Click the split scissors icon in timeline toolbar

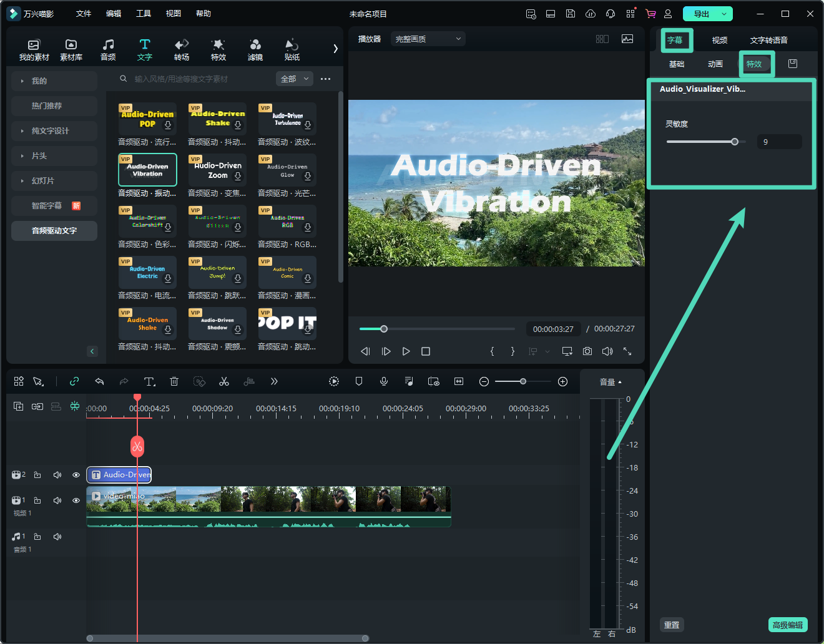coord(224,381)
